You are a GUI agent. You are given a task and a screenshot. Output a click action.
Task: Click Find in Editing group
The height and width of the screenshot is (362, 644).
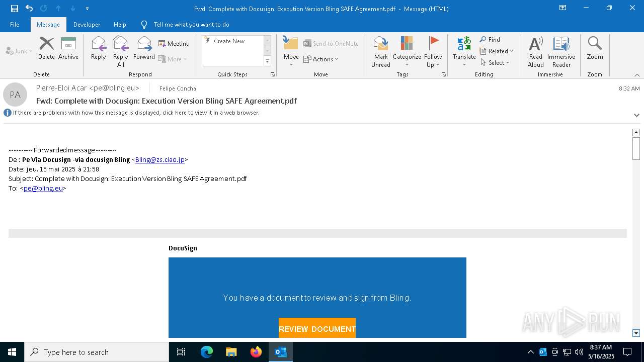[x=490, y=39]
